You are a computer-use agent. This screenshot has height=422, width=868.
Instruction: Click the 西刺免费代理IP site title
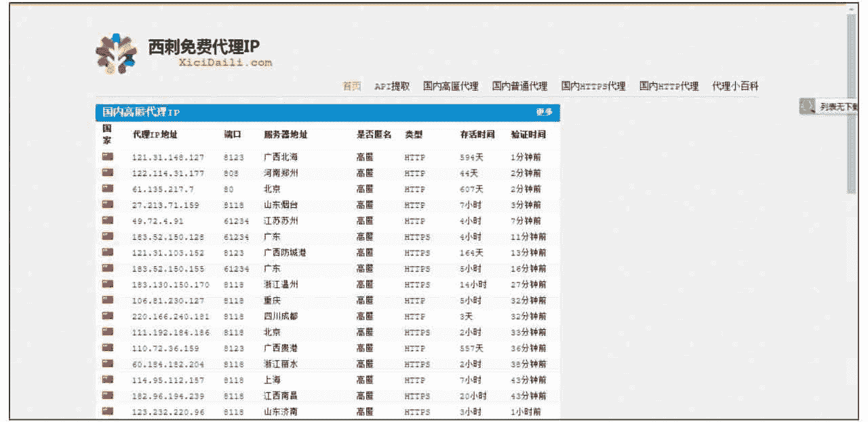point(203,46)
